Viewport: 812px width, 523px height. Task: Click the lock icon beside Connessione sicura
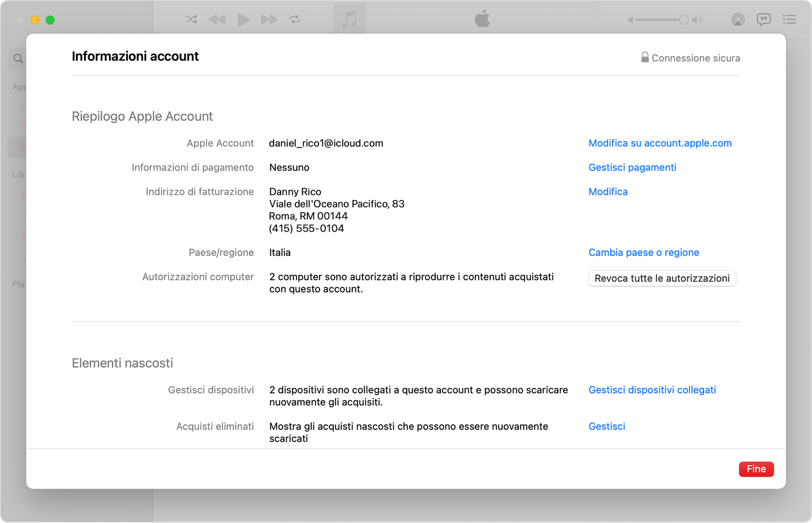(644, 57)
